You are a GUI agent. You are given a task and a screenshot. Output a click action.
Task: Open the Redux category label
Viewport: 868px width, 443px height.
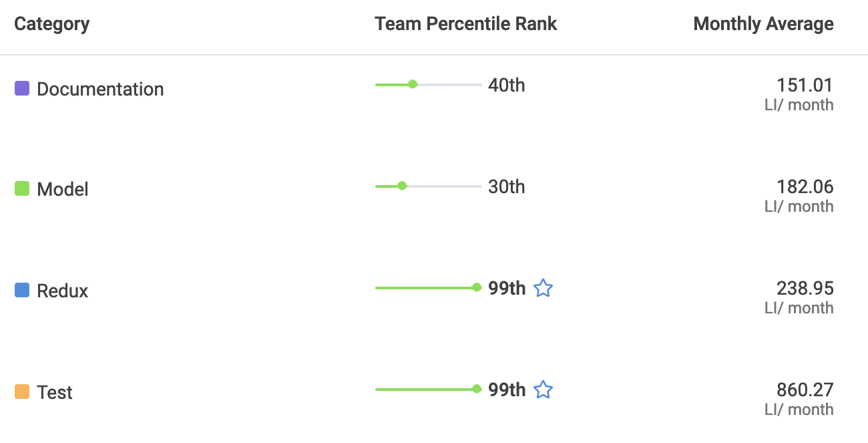pos(63,291)
